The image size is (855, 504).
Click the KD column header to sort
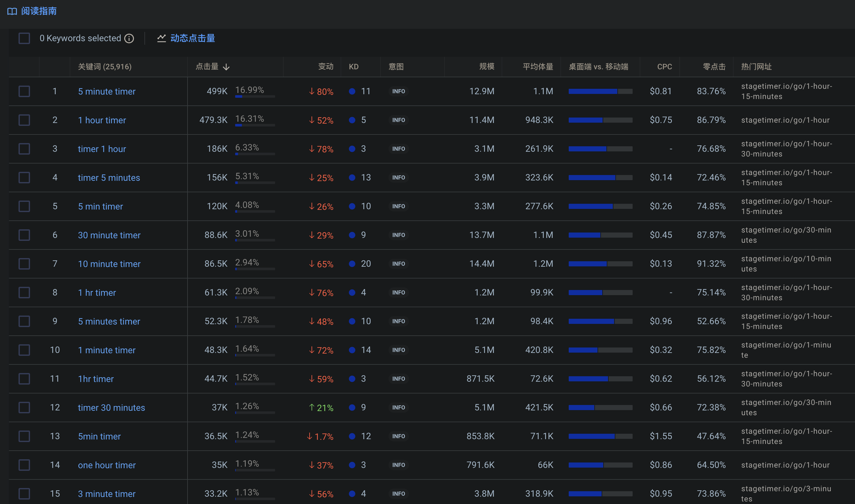(353, 66)
